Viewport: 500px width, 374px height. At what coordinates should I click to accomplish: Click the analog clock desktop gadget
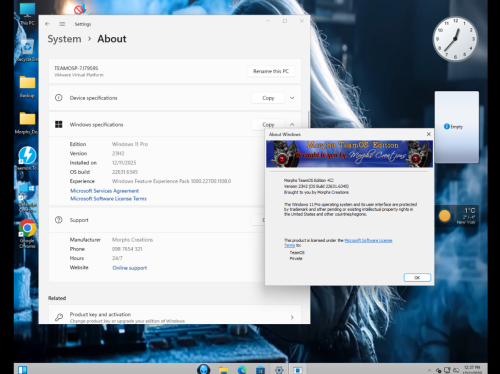click(x=455, y=39)
